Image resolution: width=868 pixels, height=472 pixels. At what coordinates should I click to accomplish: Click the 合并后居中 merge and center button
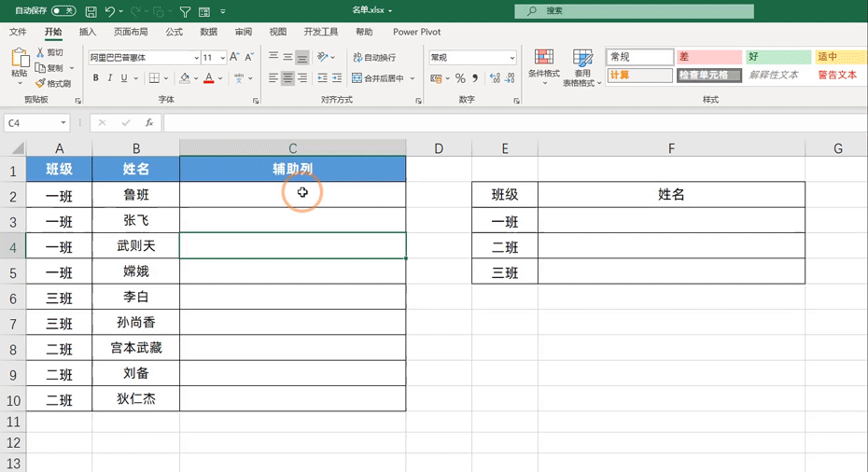coord(379,78)
